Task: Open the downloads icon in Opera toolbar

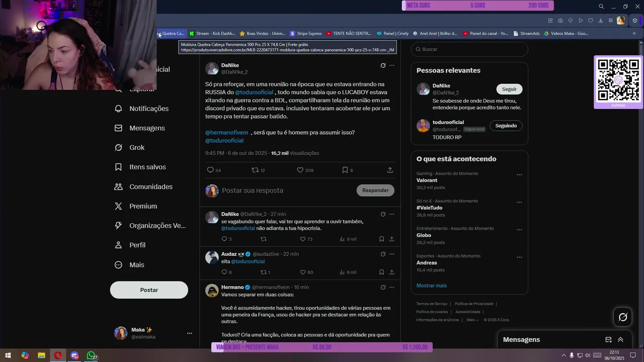Action: 601,21
